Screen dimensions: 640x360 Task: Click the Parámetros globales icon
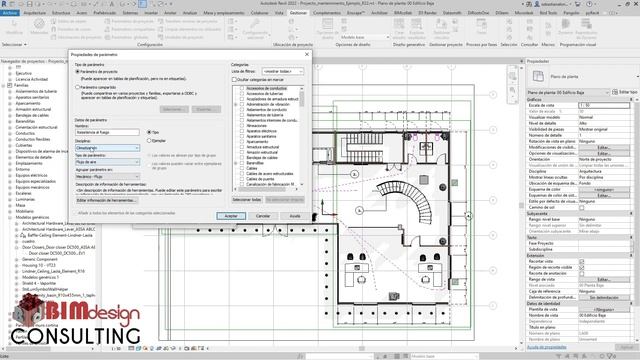(108, 37)
